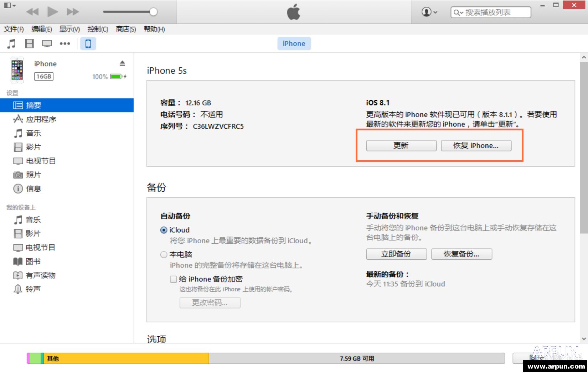Select the iPhone device icon in toolbar
588x373 pixels.
point(88,43)
